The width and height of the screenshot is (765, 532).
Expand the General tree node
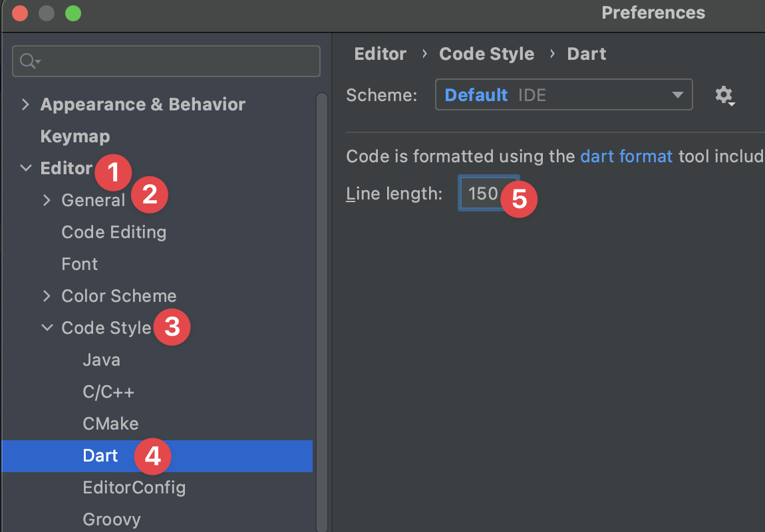tap(46, 199)
